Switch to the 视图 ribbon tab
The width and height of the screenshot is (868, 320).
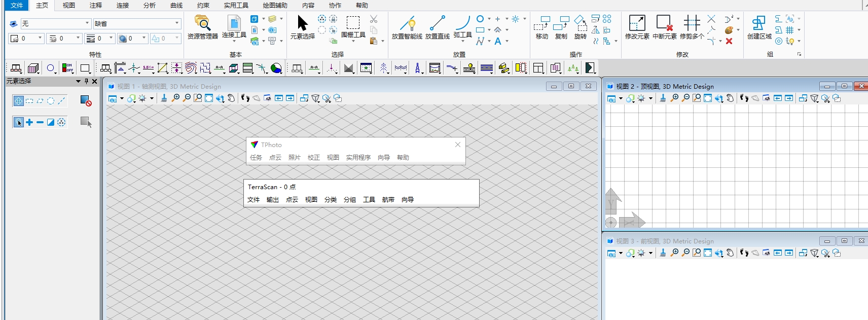click(x=68, y=5)
